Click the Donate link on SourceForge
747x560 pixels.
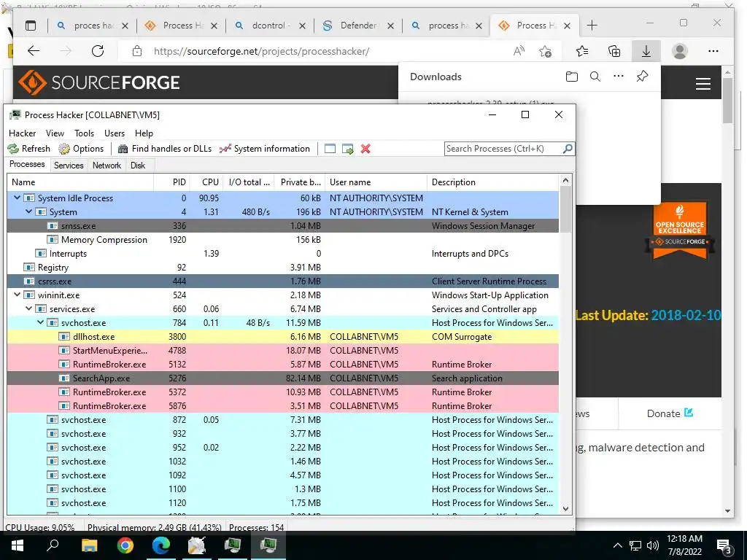click(x=670, y=413)
